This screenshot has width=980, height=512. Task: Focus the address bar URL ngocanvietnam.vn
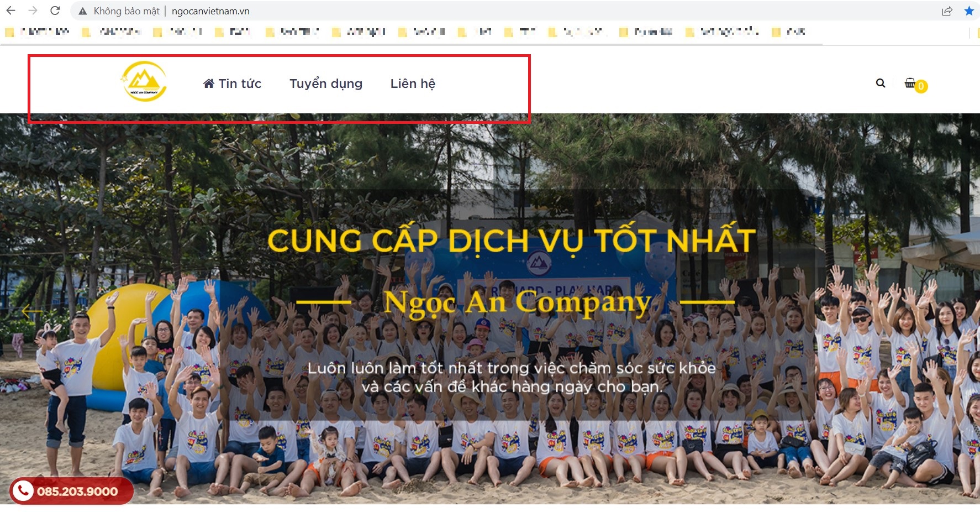(210, 11)
